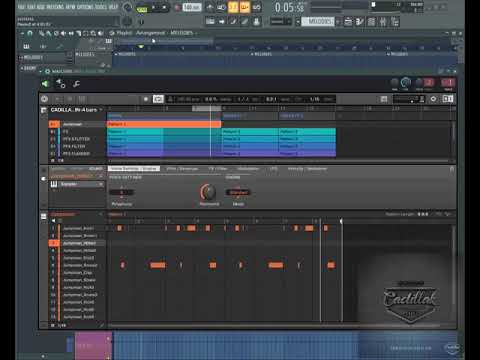Switch to Velocity / Modwheel tab
The width and height of the screenshot is (480, 360).
coord(307,169)
